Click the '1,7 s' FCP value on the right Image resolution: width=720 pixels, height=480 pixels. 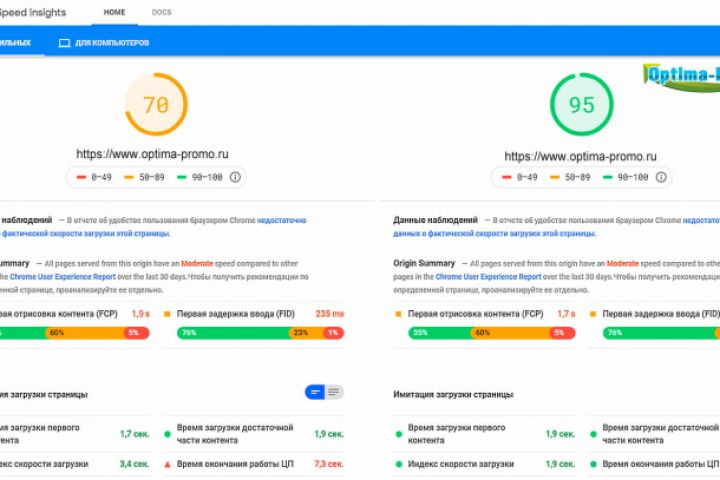(566, 314)
